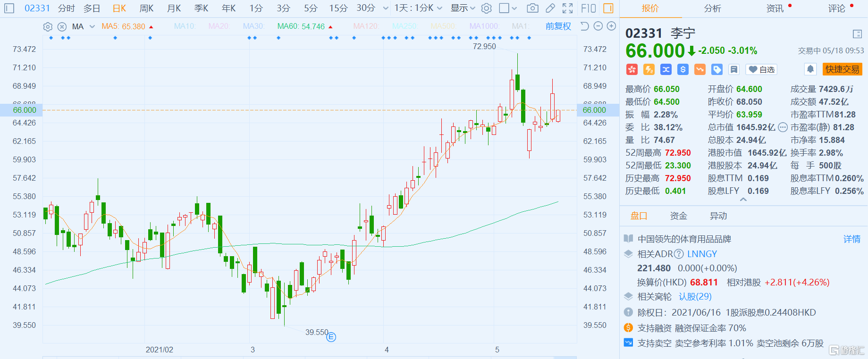Toggle the MA120 line visibility

pos(366,26)
